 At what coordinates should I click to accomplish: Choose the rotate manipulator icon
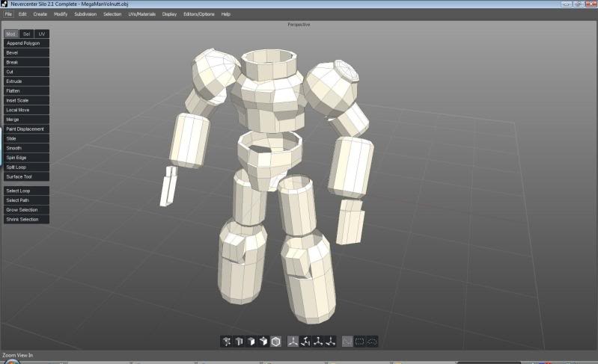click(305, 342)
